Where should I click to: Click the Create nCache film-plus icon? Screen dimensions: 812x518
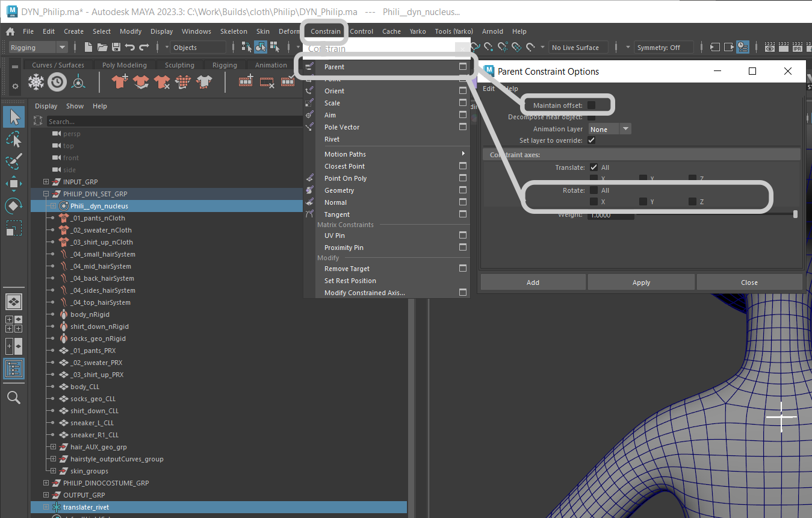246,81
